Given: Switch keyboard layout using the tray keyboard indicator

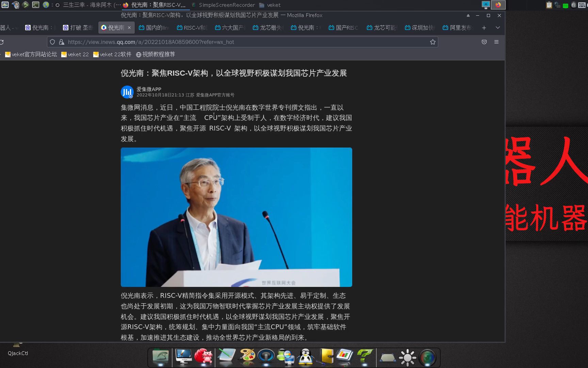Looking at the screenshot, I should pyautogui.click(x=582, y=5).
